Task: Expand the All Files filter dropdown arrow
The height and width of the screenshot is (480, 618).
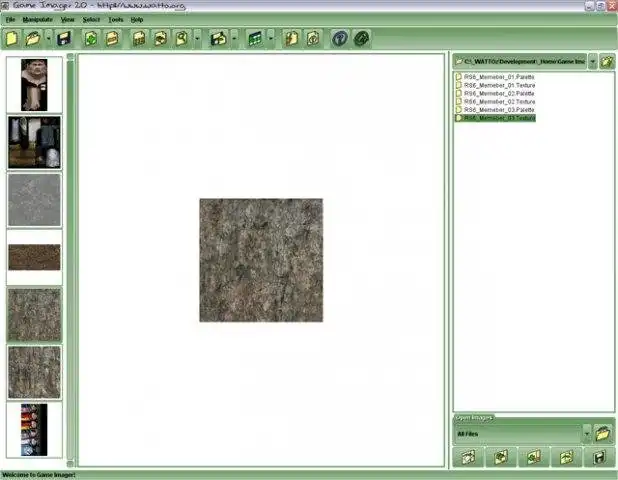Action: [x=587, y=434]
